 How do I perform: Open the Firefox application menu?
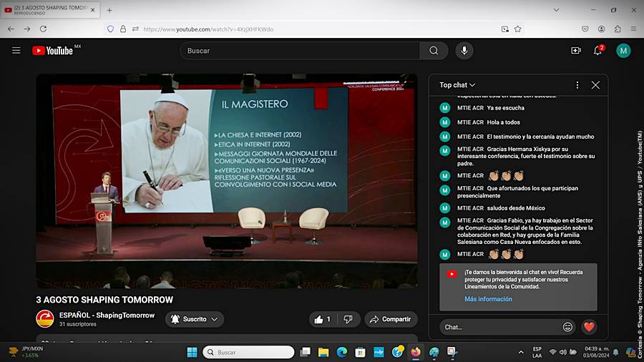pyautogui.click(x=633, y=29)
